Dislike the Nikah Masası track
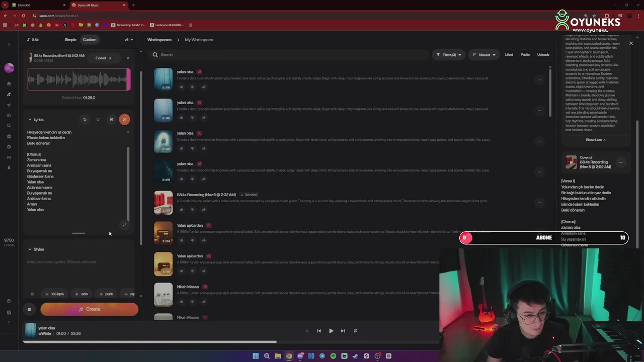 point(193,302)
